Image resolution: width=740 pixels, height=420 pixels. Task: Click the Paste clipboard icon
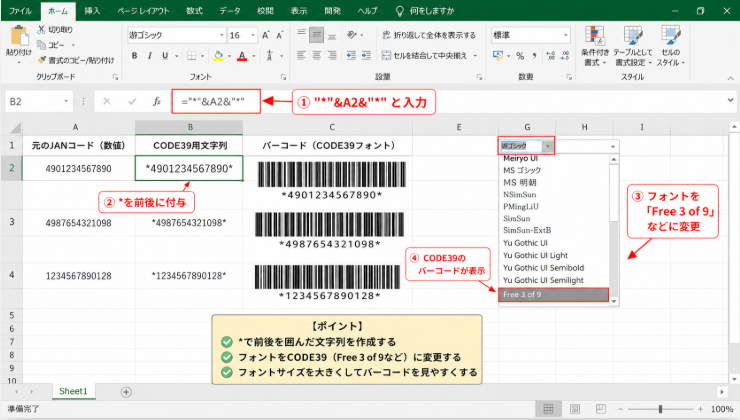[19, 36]
